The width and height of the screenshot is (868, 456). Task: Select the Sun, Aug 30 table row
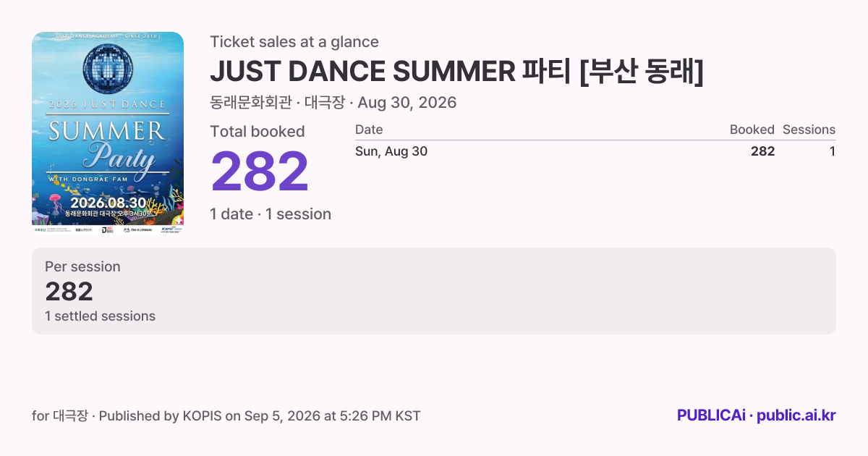(595, 151)
